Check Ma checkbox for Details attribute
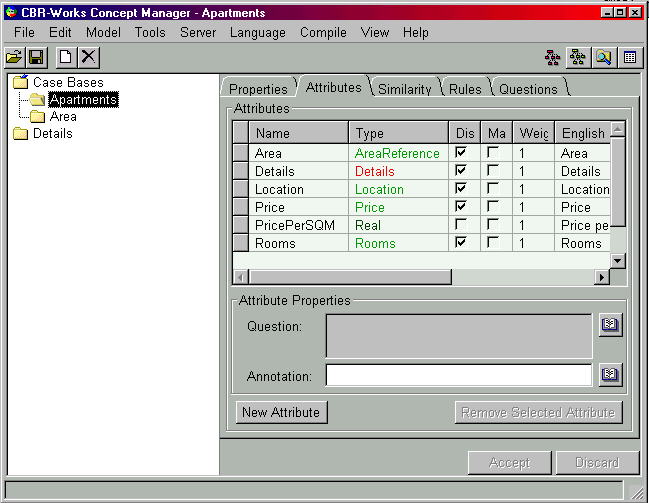Viewport: 649px width, 503px height. pos(493,170)
